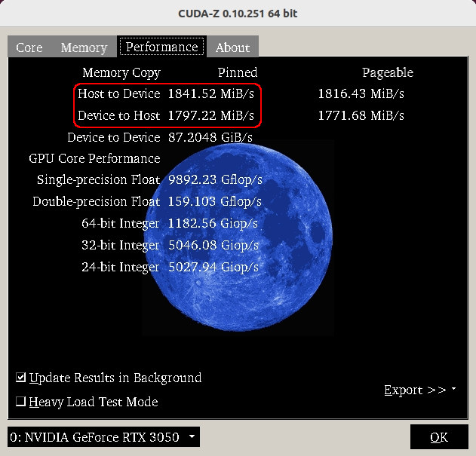The width and height of the screenshot is (476, 456).
Task: Click the Pinned Host to Device value 1841.52 MiB/s
Action: coord(211,93)
